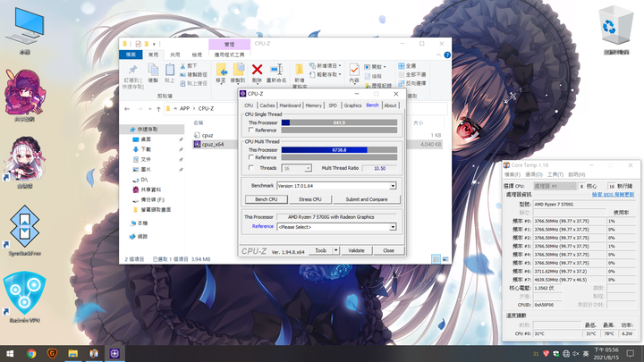Open the Reference <Please Select> dropdown
This screenshot has height=362, width=644.
[x=393, y=227]
